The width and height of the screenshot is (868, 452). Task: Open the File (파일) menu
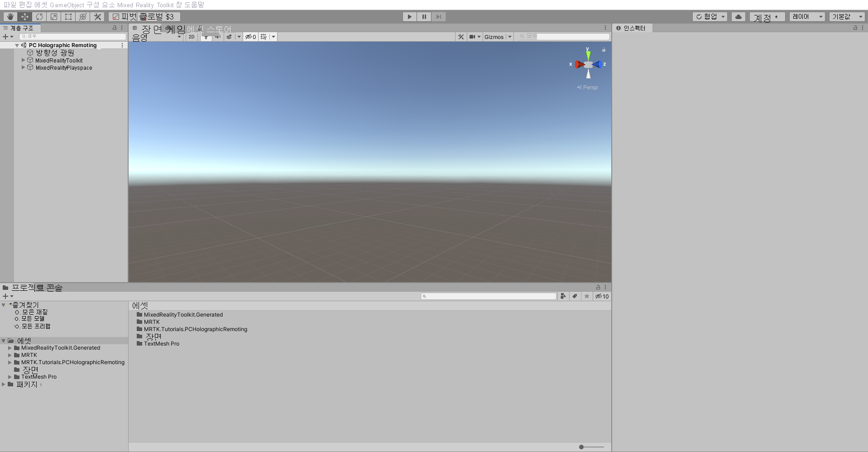tap(10, 5)
